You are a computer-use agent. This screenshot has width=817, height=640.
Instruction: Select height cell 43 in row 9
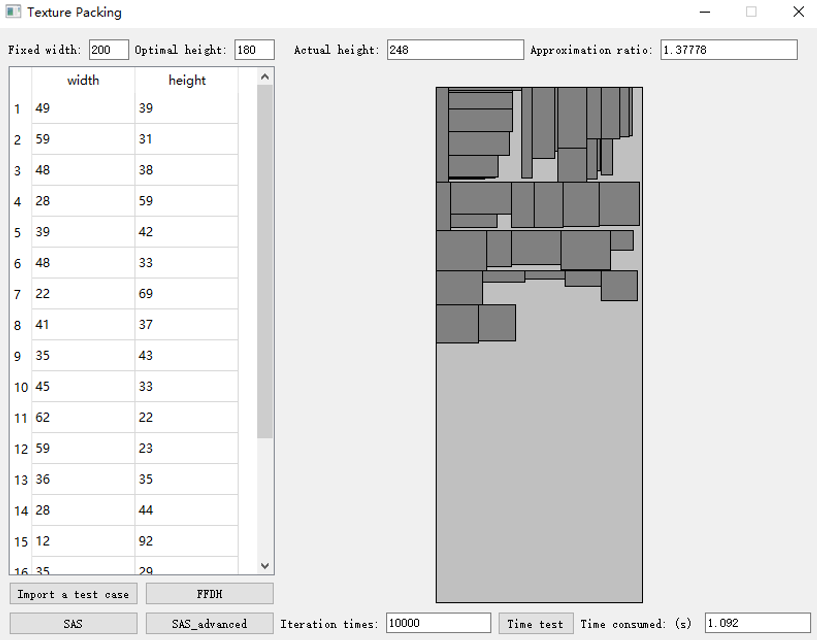click(187, 355)
